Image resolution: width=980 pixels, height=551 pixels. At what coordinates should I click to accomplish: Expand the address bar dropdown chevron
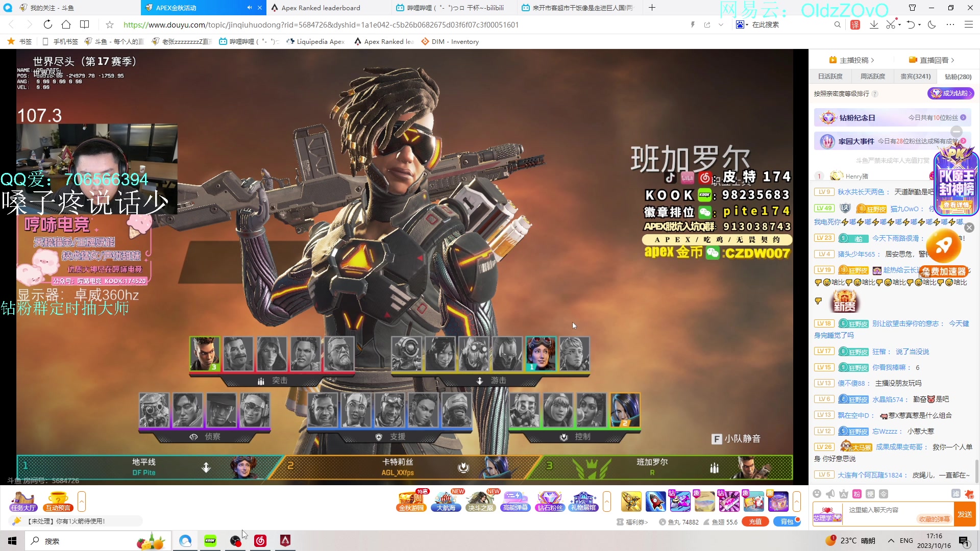[x=721, y=24]
